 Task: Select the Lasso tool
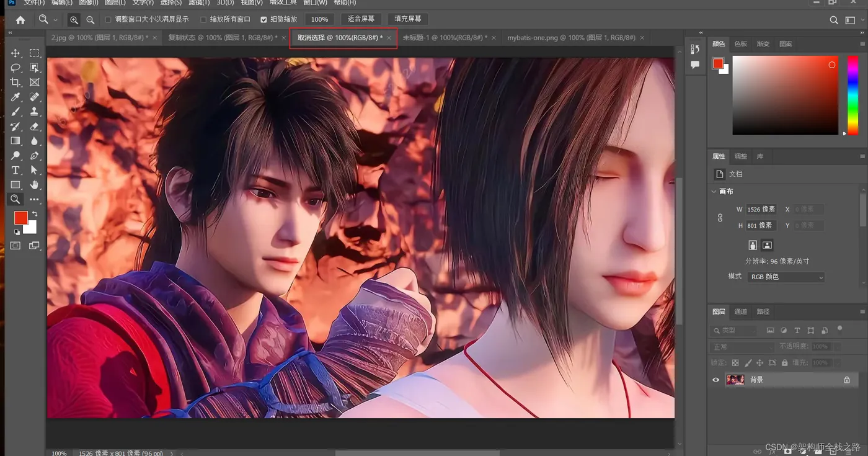15,68
